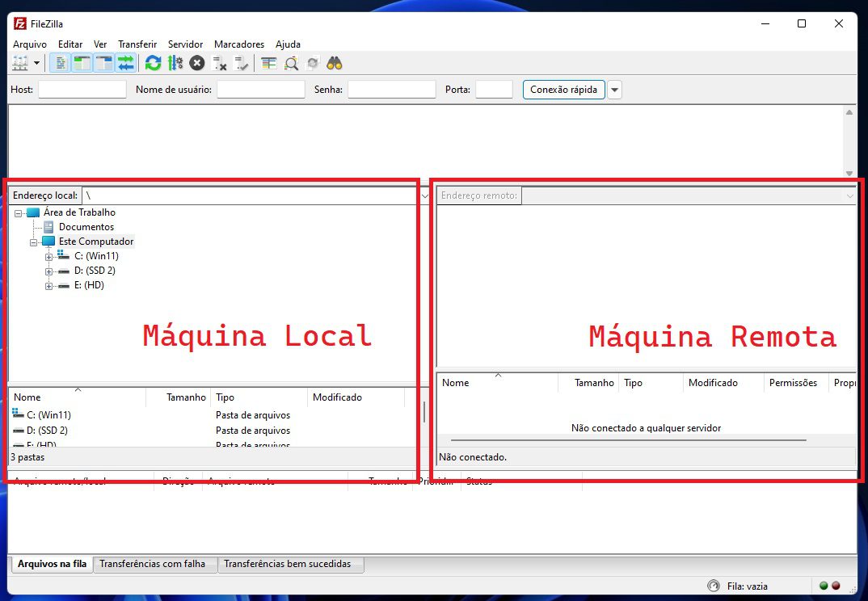Select Documentos in local tree

tap(86, 227)
